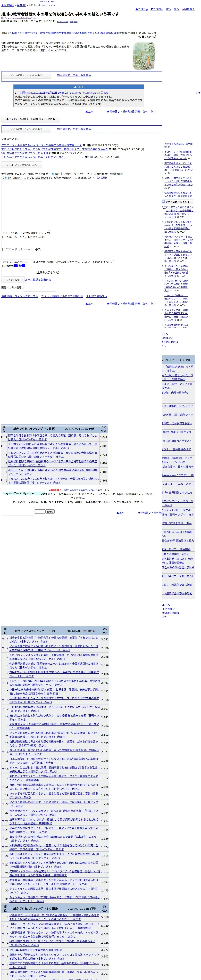
Task: Click the asyura2mail@yahoo.co.jp email image
Action: tap(24, 493)
